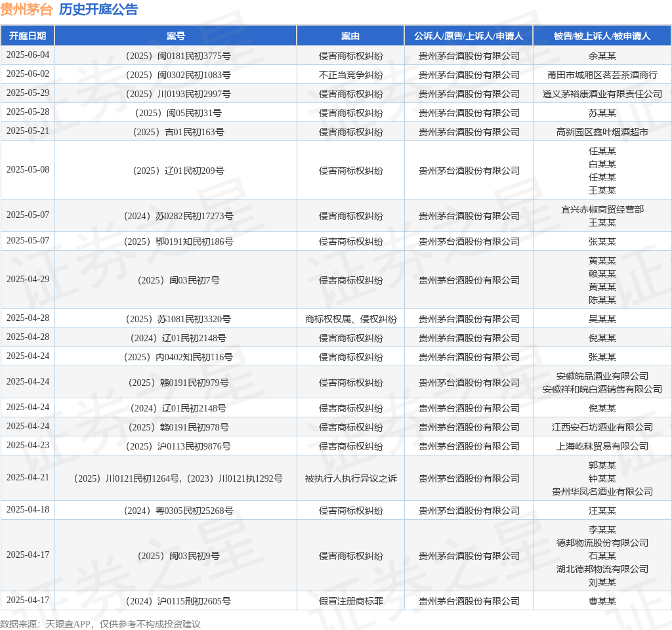The image size is (672, 630).
Task: Click defendant 余某某
Action: tap(602, 56)
